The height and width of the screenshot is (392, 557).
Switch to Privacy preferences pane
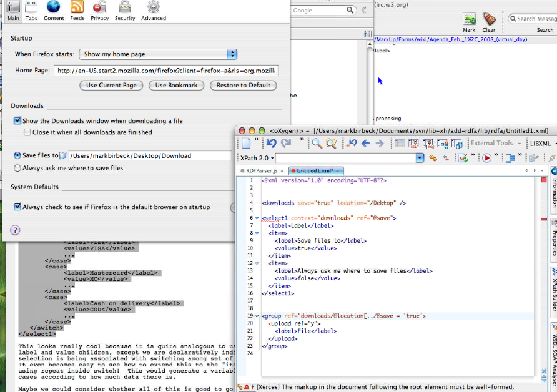[x=99, y=11]
